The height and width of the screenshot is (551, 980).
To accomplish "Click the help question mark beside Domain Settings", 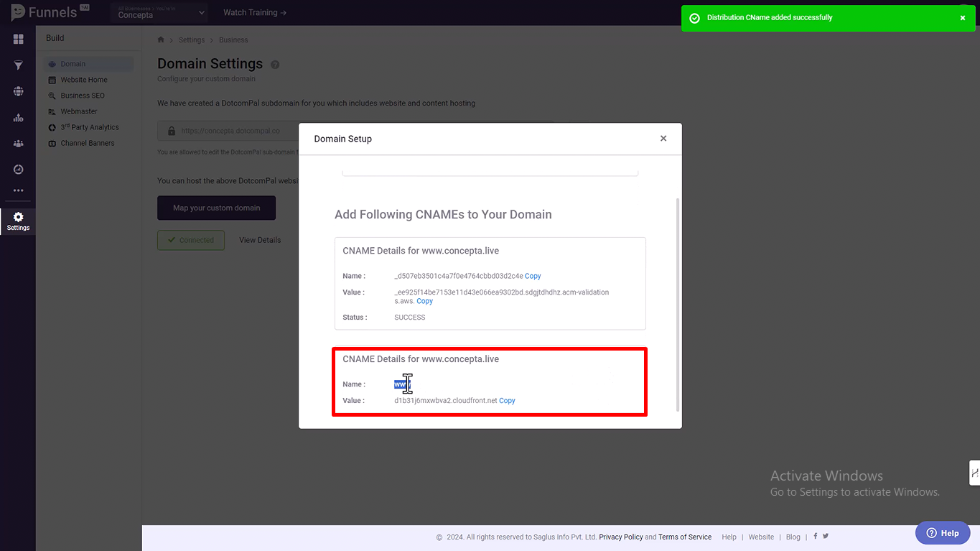I will [x=275, y=65].
